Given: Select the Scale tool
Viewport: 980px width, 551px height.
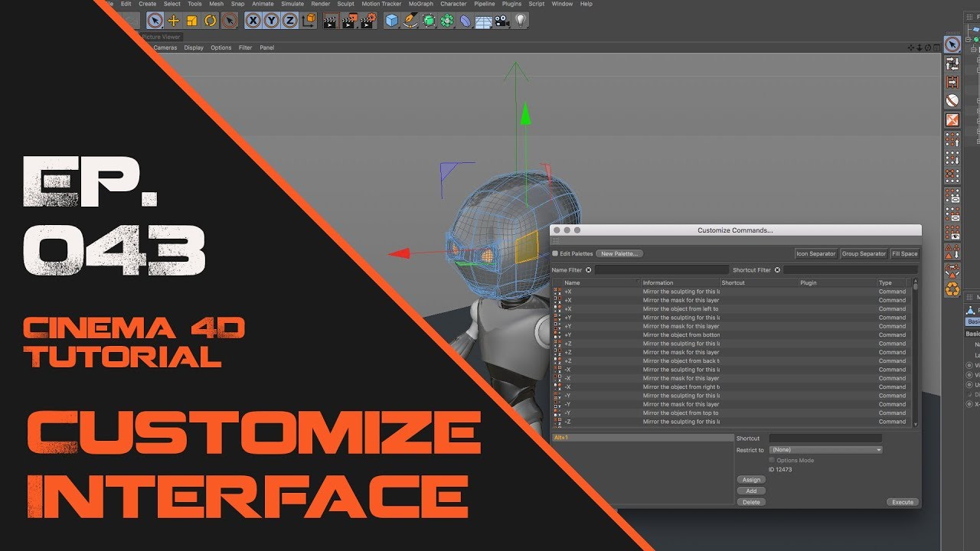Looking at the screenshot, I should point(192,21).
